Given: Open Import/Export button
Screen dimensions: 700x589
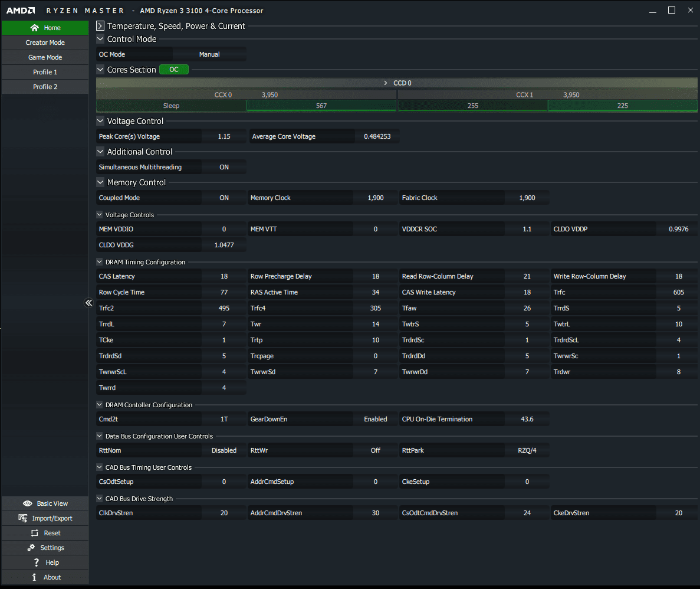Looking at the screenshot, I should click(45, 518).
